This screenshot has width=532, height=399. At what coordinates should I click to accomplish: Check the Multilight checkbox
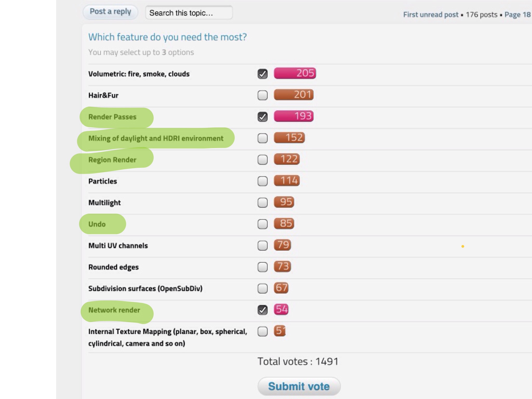click(x=262, y=203)
